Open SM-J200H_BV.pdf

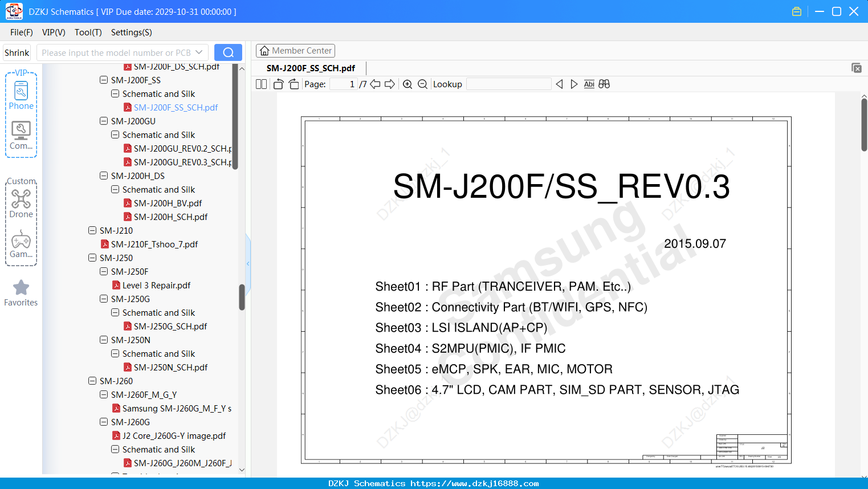click(x=168, y=203)
